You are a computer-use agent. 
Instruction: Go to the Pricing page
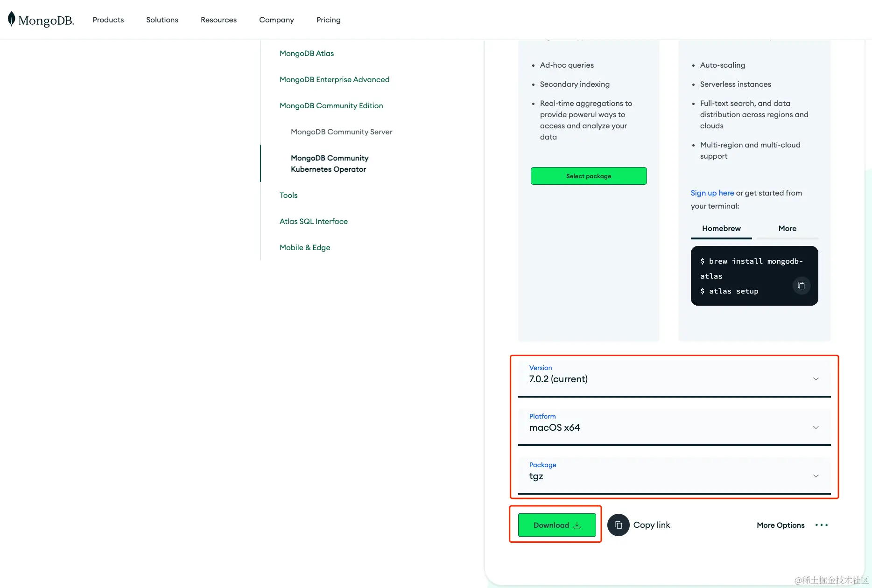tap(329, 20)
